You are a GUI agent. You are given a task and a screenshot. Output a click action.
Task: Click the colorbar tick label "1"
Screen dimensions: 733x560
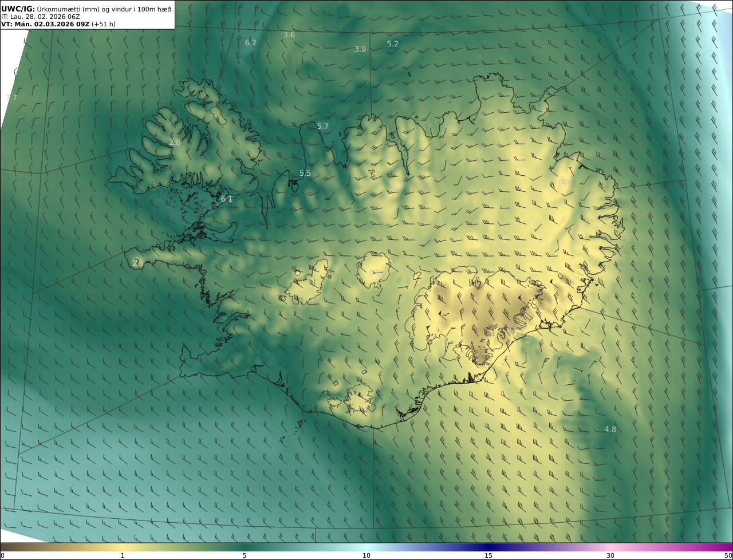click(123, 555)
